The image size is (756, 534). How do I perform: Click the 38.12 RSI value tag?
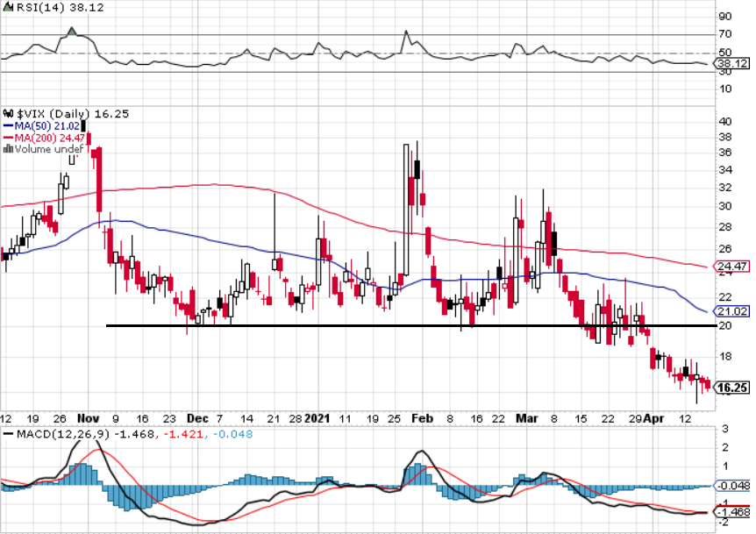[731, 64]
